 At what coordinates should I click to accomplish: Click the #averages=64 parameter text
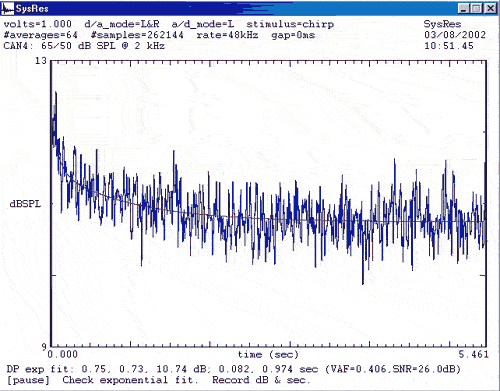(x=41, y=35)
